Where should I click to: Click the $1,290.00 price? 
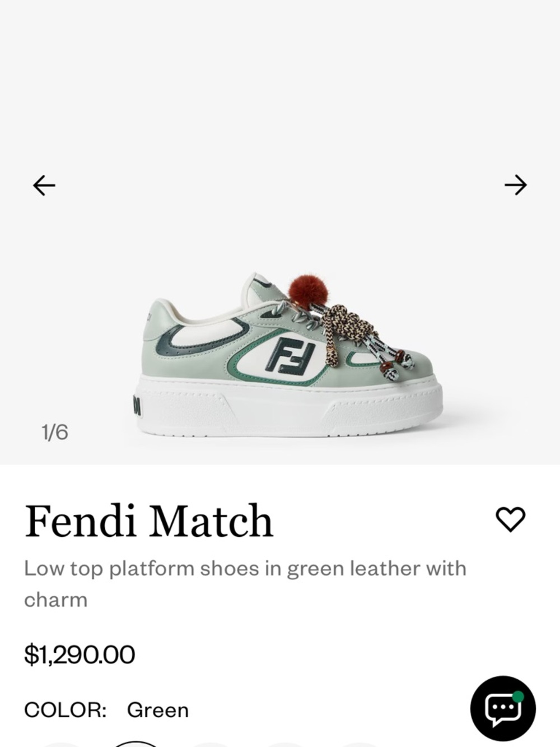80,655
